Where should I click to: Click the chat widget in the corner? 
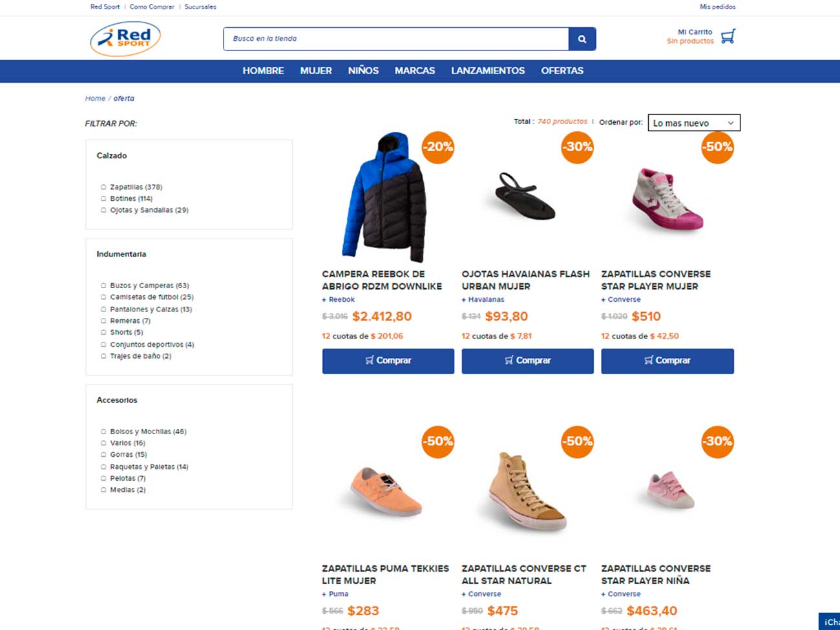[830, 622]
